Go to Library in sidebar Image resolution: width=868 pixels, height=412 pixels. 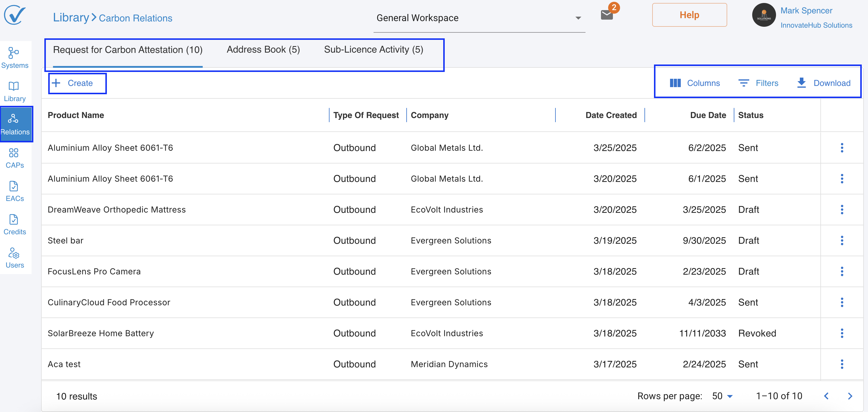15,91
